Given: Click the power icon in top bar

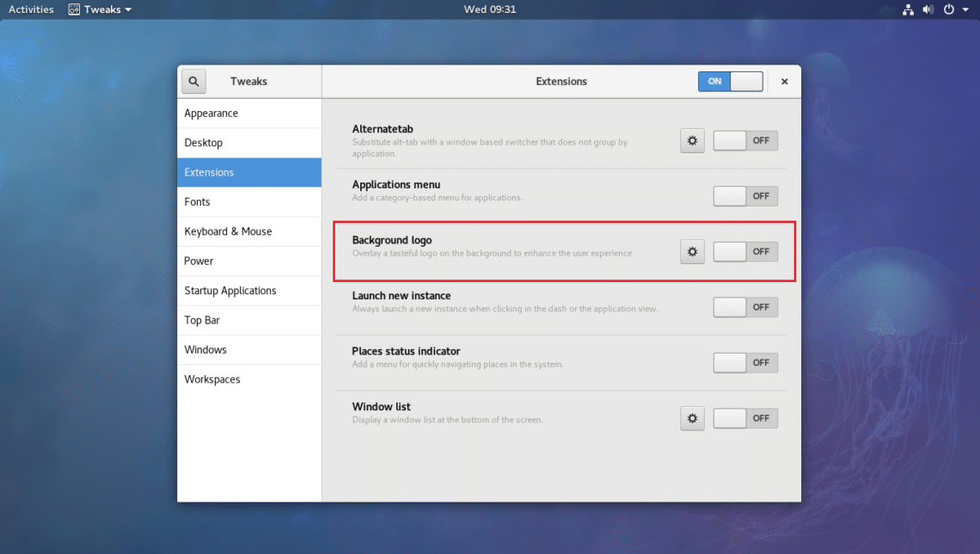Looking at the screenshot, I should coord(947,9).
